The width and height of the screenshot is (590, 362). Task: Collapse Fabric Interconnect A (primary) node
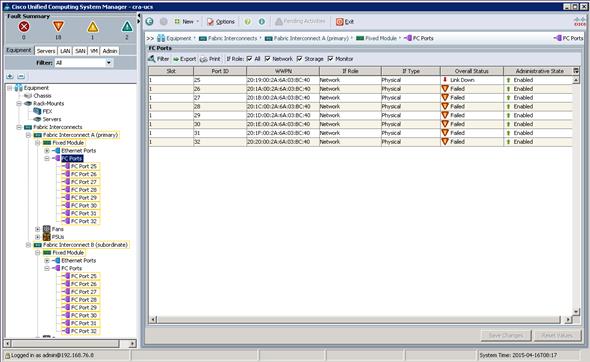28,135
